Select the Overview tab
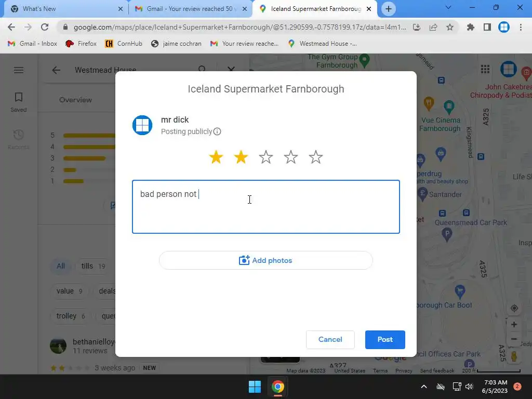This screenshot has height=399, width=532. [75, 100]
